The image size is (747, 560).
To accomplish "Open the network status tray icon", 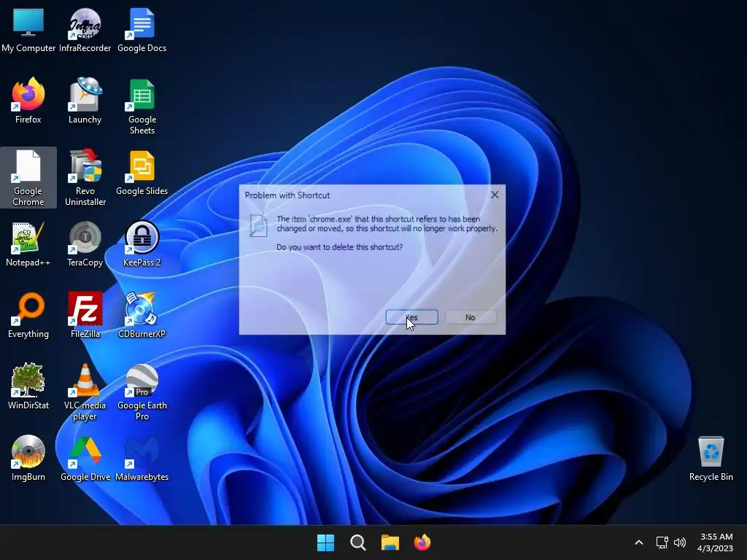I will [662, 542].
